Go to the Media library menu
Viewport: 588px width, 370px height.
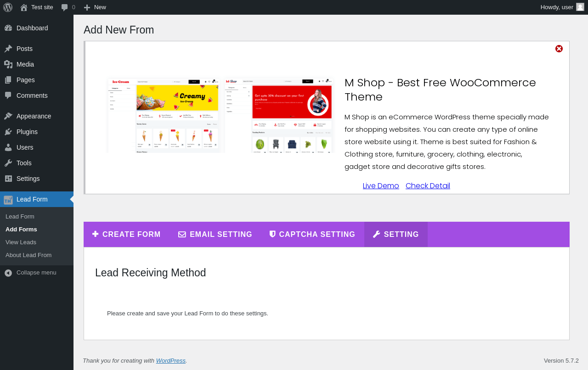(x=37, y=64)
